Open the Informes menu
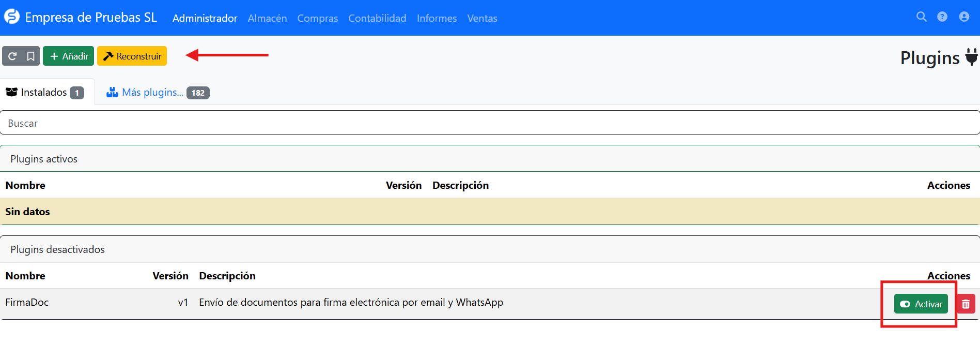The height and width of the screenshot is (343, 980). point(437,18)
